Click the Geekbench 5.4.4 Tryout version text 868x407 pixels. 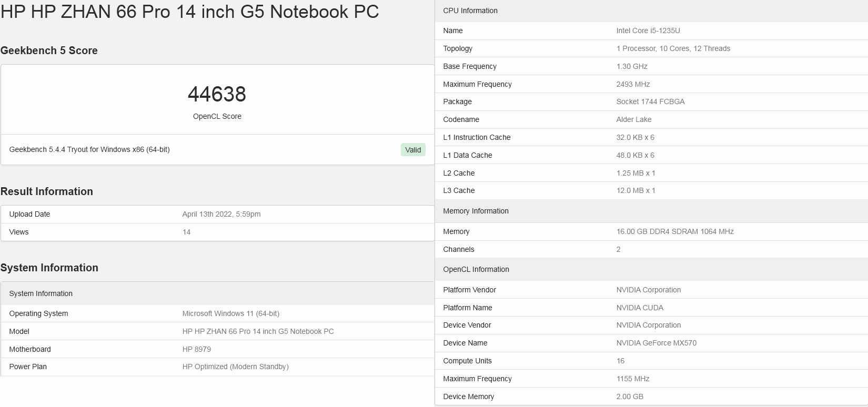click(x=89, y=149)
